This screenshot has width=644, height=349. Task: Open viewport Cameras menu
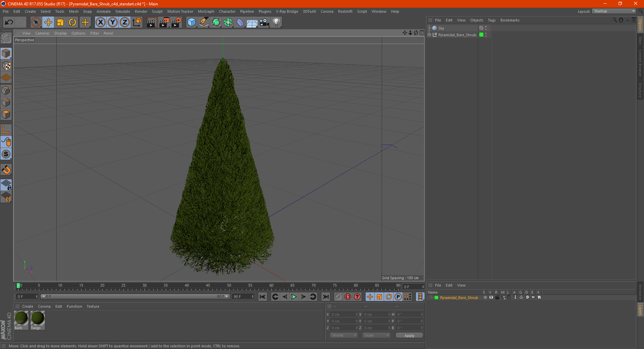(42, 33)
